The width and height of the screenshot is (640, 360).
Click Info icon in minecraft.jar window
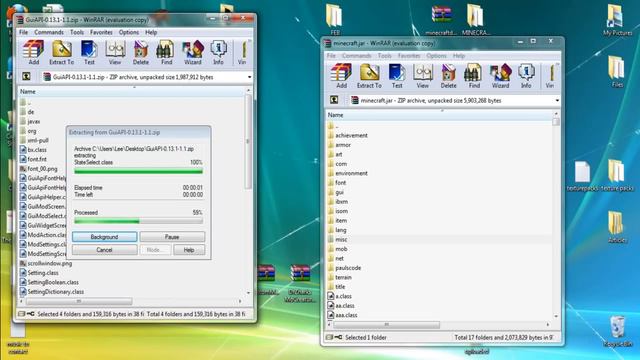tap(526, 76)
